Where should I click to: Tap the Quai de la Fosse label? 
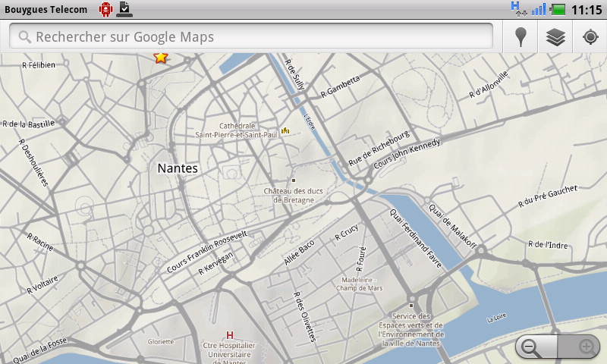point(40,350)
